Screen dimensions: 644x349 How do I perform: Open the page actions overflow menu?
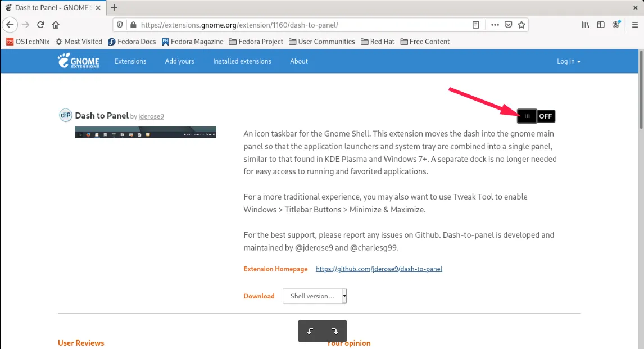[x=494, y=25]
